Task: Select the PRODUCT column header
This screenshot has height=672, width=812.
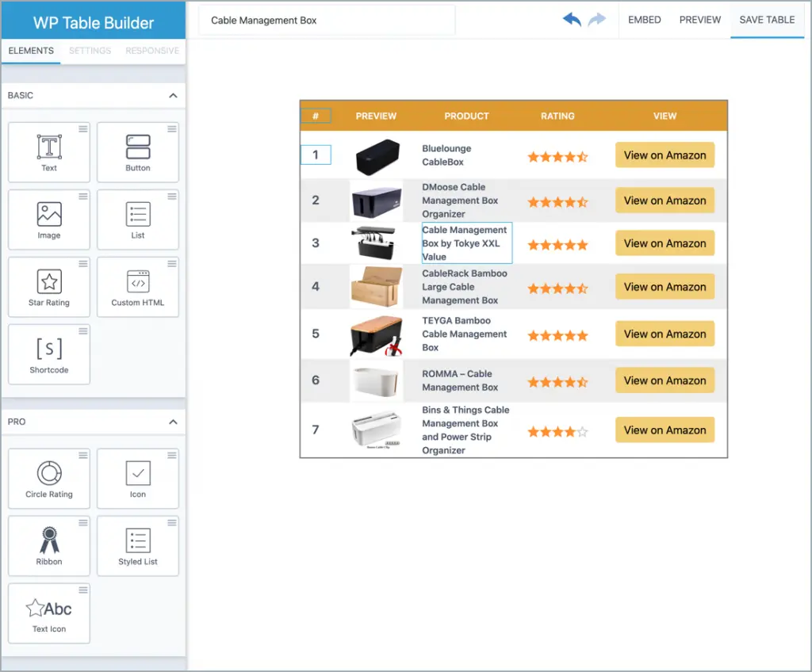Action: pos(466,116)
